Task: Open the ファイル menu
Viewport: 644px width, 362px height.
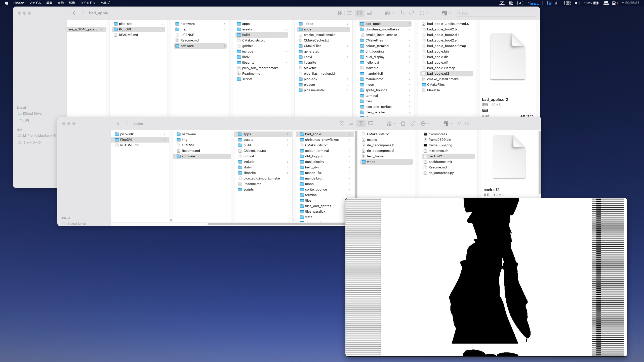Action: (x=35, y=3)
